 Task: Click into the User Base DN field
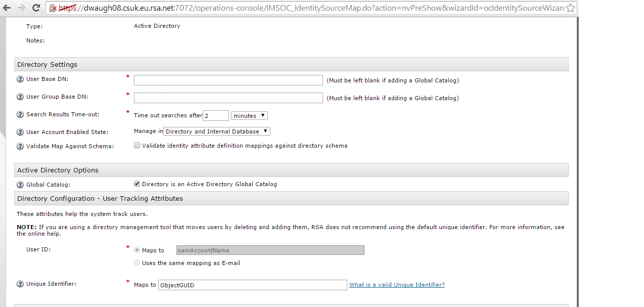[x=228, y=80]
